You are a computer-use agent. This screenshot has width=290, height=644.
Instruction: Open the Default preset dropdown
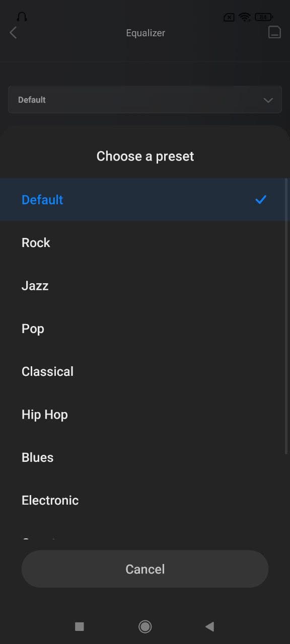coord(145,100)
